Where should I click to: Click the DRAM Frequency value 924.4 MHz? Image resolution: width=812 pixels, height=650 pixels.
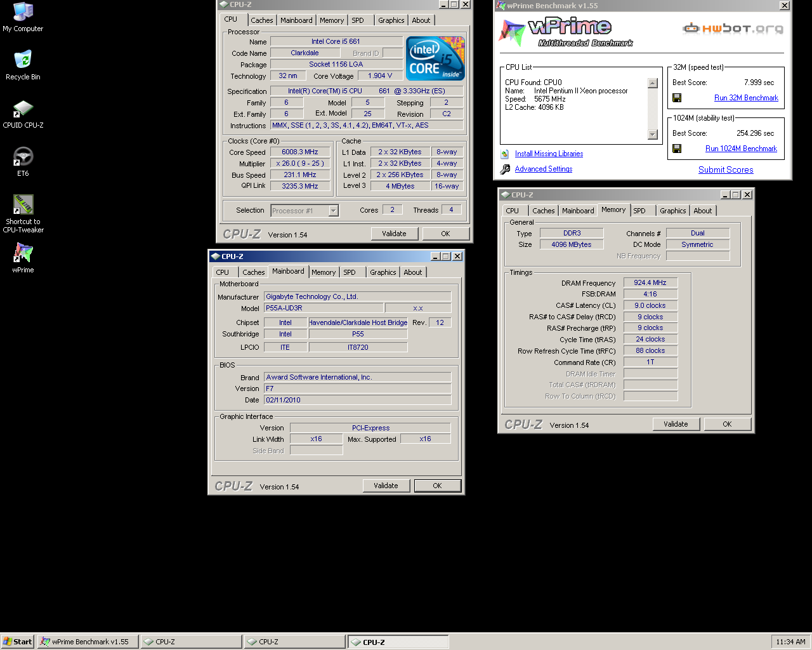pyautogui.click(x=650, y=283)
